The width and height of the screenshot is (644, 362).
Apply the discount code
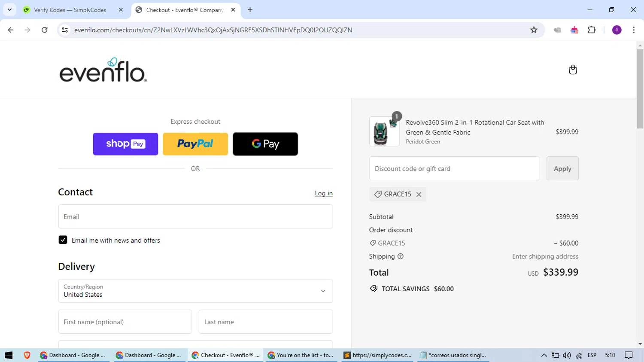[562, 168]
